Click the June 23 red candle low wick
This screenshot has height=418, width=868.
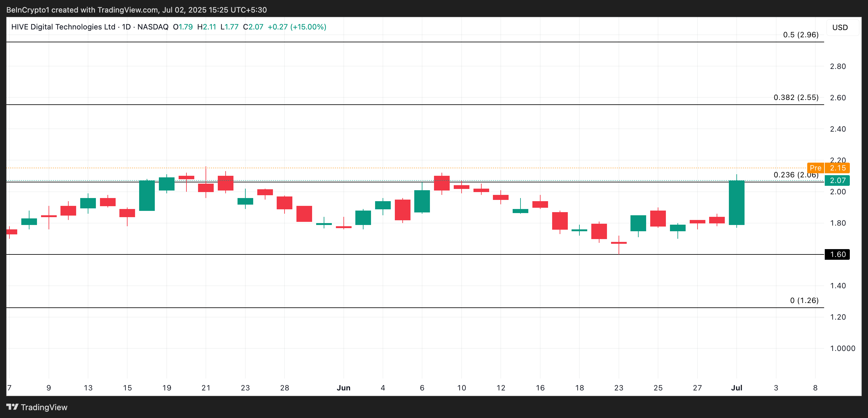pyautogui.click(x=619, y=249)
